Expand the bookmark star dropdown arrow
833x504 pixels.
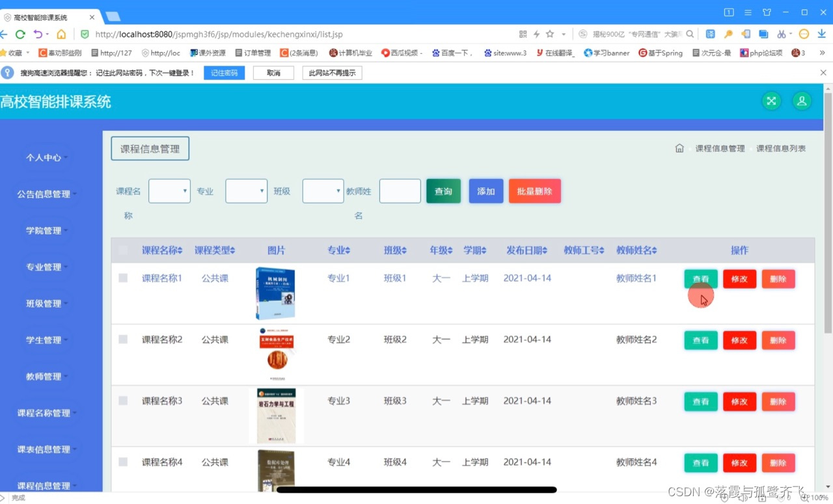[x=564, y=34]
